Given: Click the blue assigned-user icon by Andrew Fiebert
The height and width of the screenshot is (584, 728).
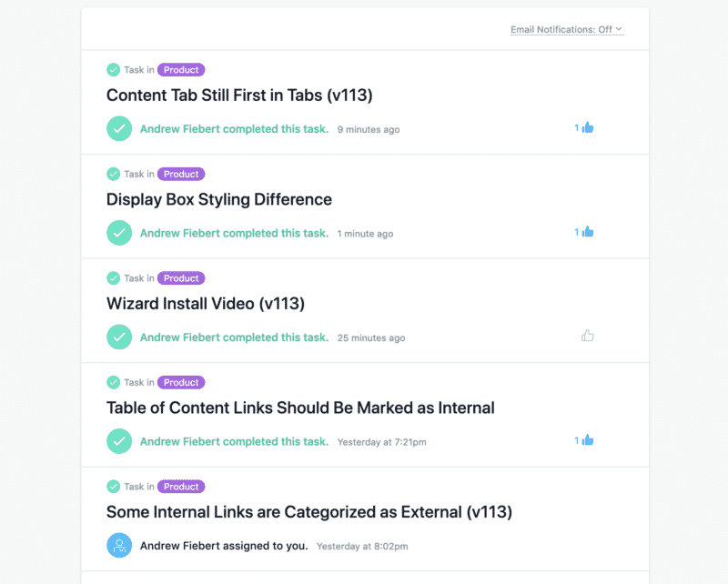Looking at the screenshot, I should coord(119,546).
